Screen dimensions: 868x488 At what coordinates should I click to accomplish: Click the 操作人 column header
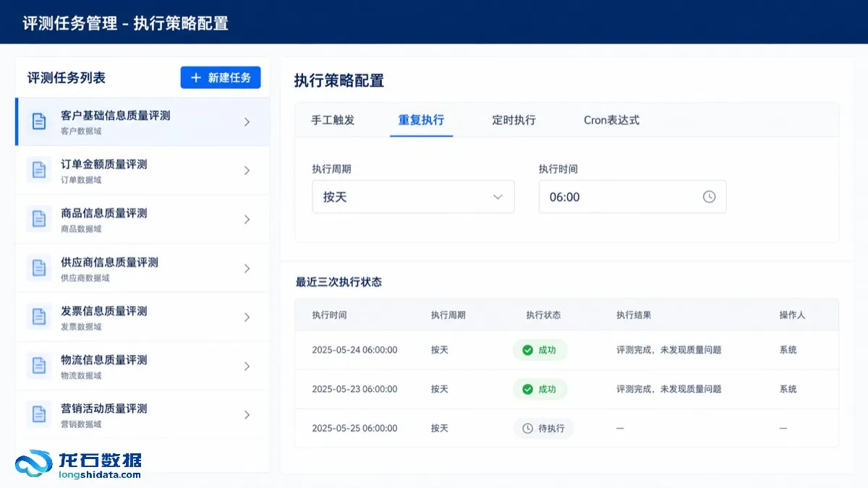[792, 315]
